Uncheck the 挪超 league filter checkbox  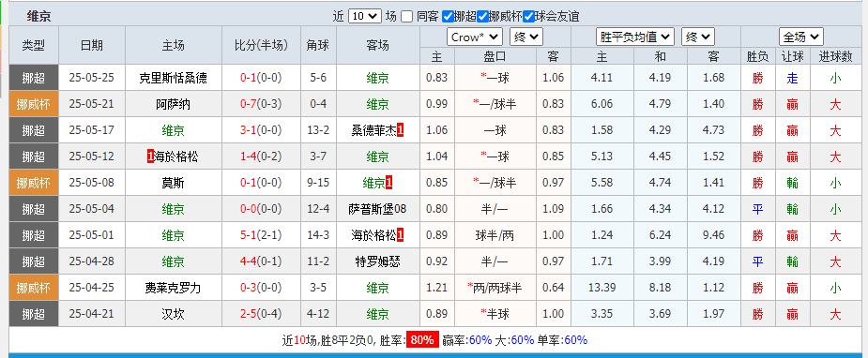[x=448, y=17]
